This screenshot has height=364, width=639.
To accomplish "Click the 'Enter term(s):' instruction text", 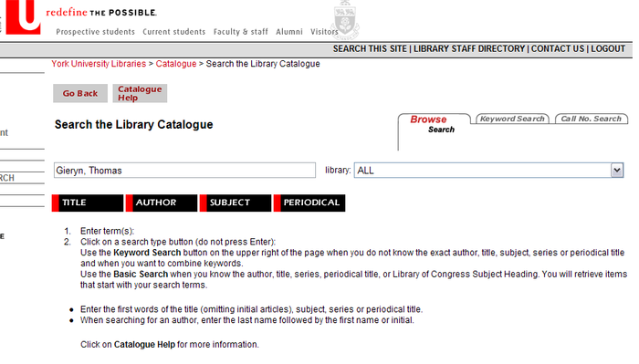I will pos(107,232).
